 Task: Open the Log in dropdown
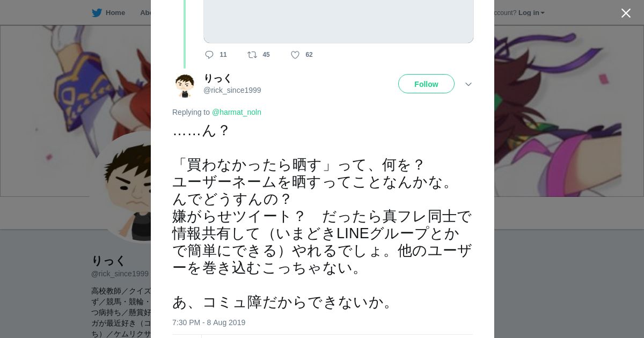tap(531, 13)
